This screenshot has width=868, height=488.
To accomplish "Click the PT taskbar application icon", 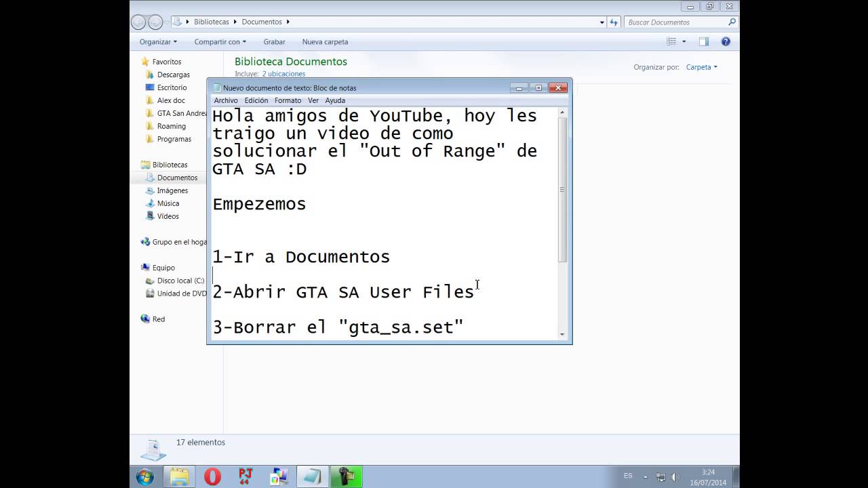I will 245,476.
